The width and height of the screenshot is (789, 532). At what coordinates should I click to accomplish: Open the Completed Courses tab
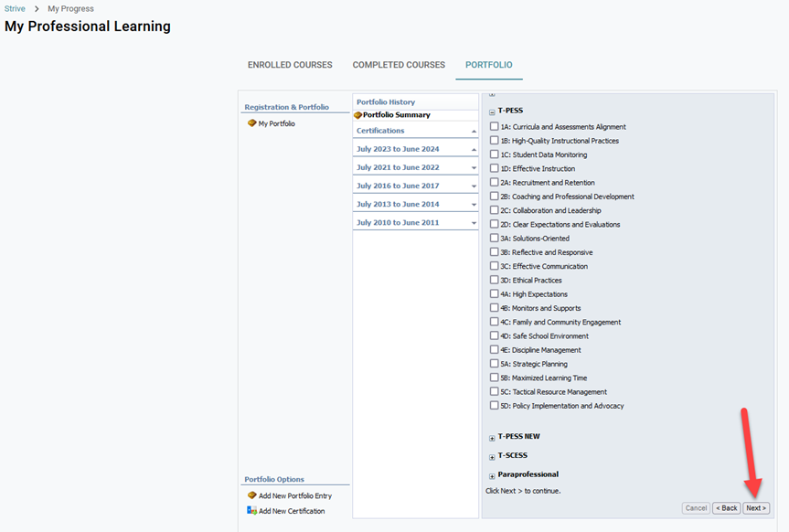coord(399,65)
